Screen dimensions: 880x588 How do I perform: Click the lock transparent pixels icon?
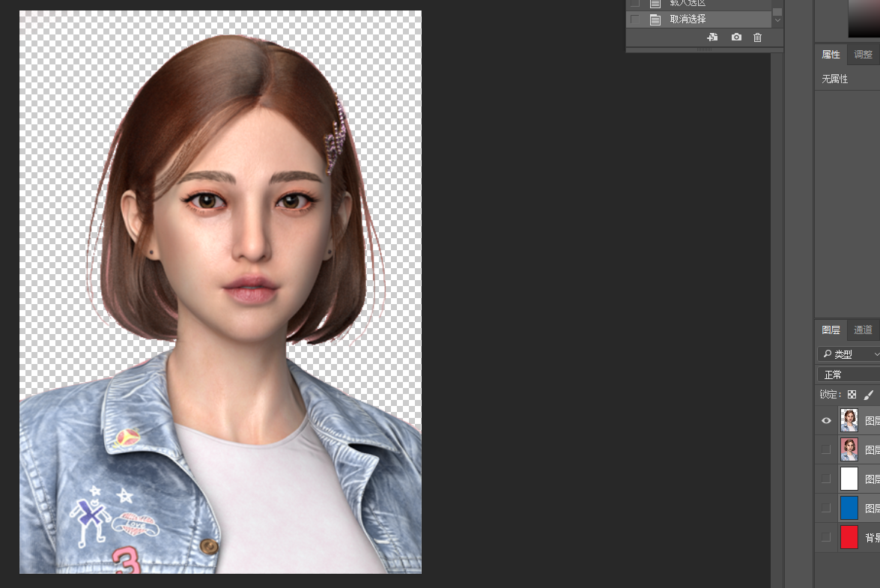(852, 395)
